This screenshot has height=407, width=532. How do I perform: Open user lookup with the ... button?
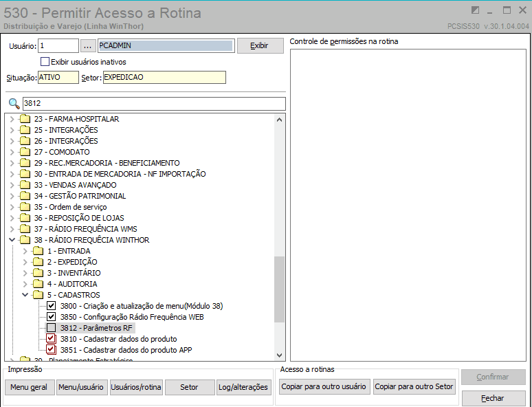[x=88, y=45]
